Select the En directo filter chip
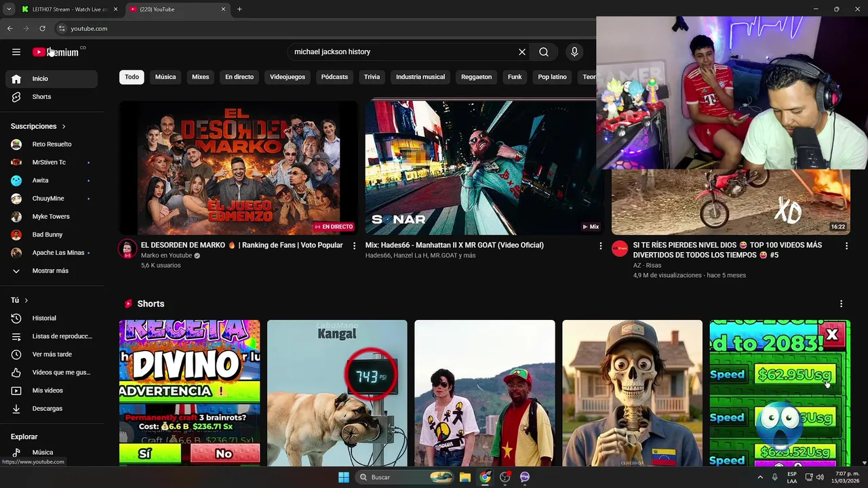Viewport: 868px width, 488px height. click(x=239, y=77)
